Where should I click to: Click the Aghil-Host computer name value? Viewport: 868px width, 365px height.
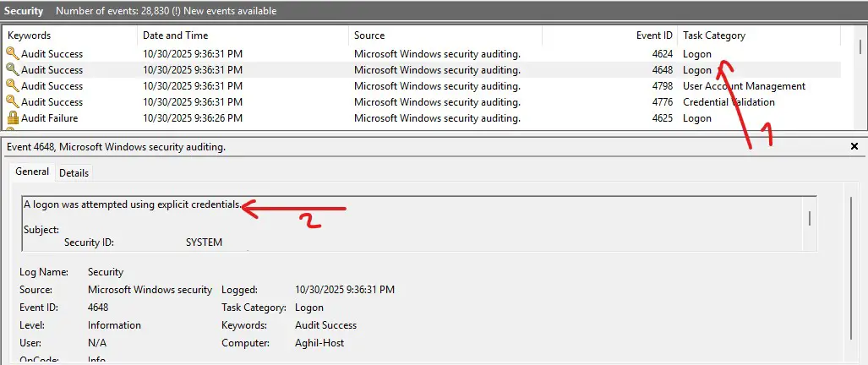coord(319,343)
